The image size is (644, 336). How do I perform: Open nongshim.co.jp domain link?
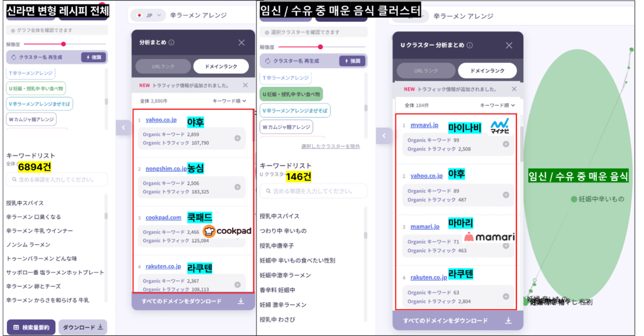pos(166,169)
